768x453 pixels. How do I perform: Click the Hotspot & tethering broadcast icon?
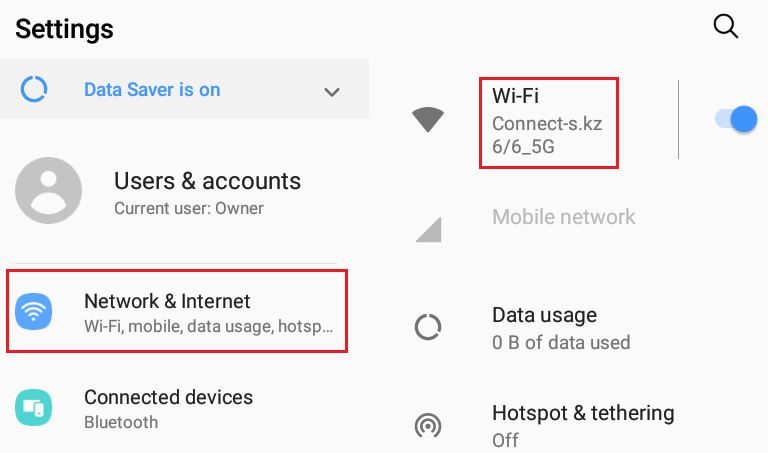click(428, 425)
